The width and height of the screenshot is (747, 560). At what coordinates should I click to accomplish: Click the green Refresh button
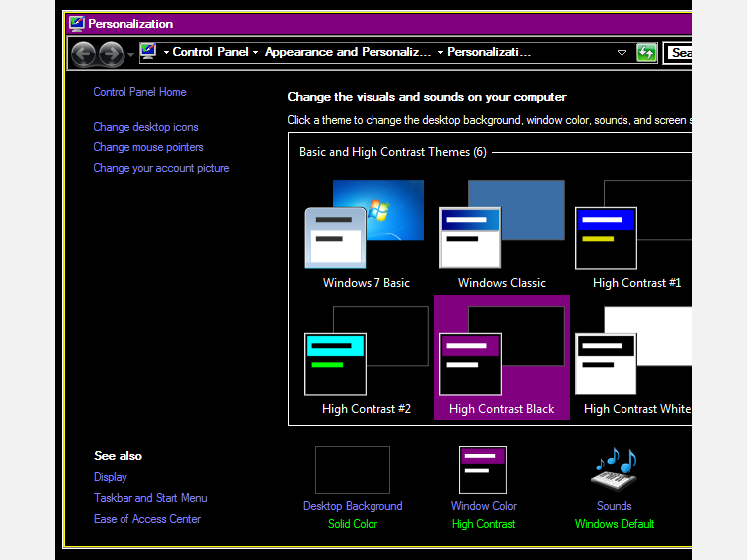pyautogui.click(x=646, y=53)
